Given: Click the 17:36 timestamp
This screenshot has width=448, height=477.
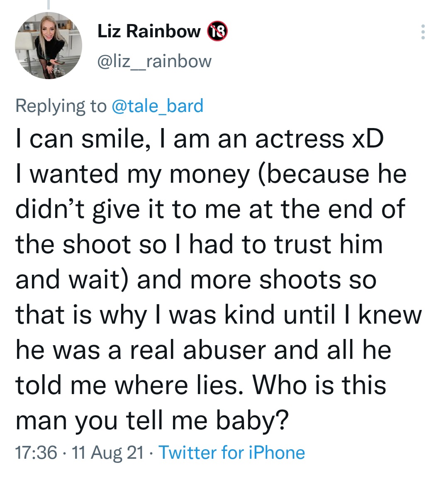Looking at the screenshot, I should point(36,452).
